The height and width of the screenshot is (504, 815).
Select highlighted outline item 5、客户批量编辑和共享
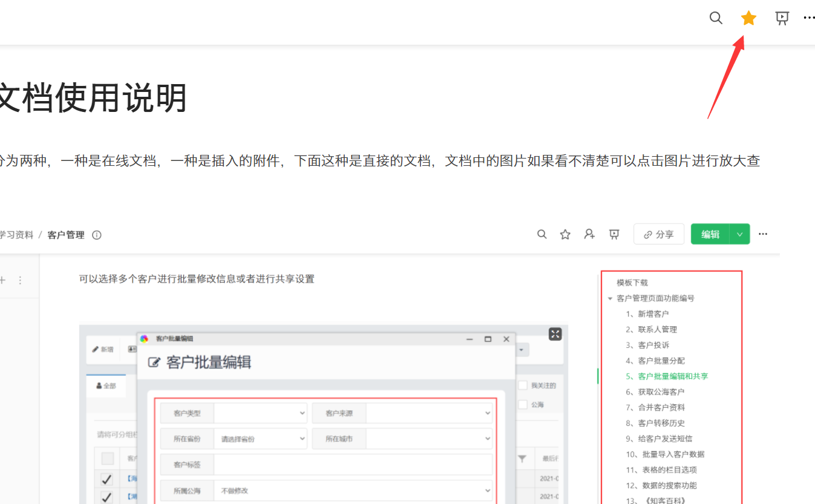click(667, 376)
